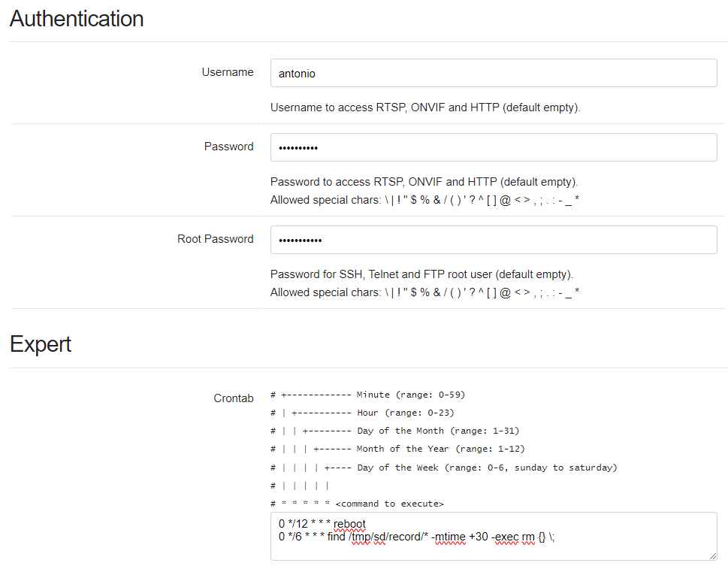Viewport: 728px width, 572px height.
Task: Focus the Password input field
Action: pos(493,147)
